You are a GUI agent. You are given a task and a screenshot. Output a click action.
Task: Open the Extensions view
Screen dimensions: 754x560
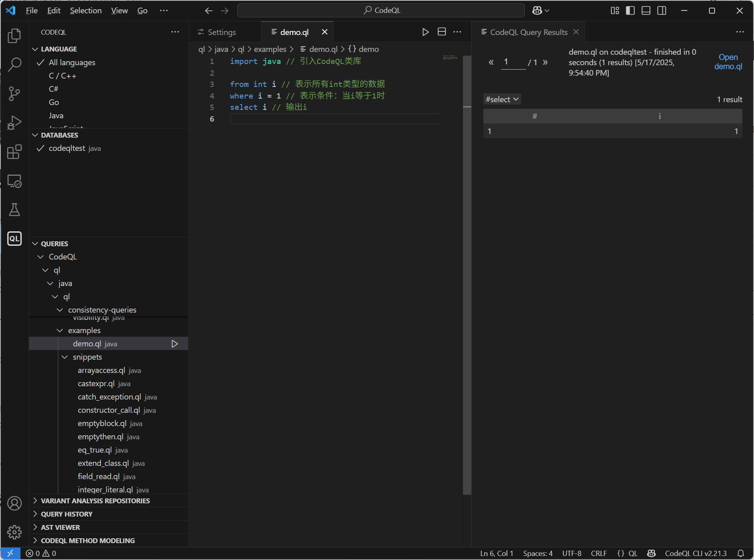coord(14,152)
